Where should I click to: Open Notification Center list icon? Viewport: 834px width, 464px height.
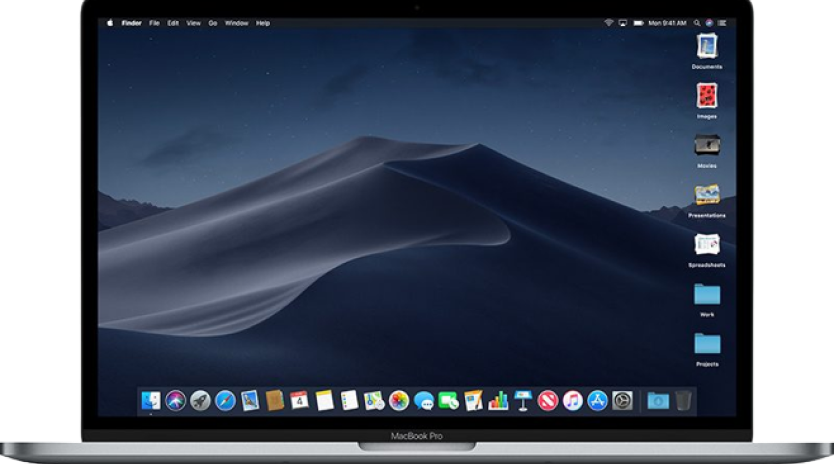(x=722, y=23)
